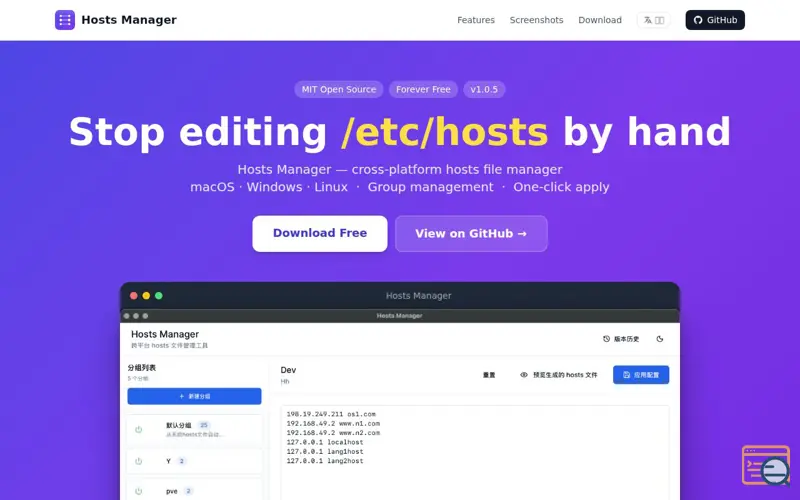800x500 pixels.
Task: Click the 127.0.0.1 lang2host line
Action: tap(325, 461)
